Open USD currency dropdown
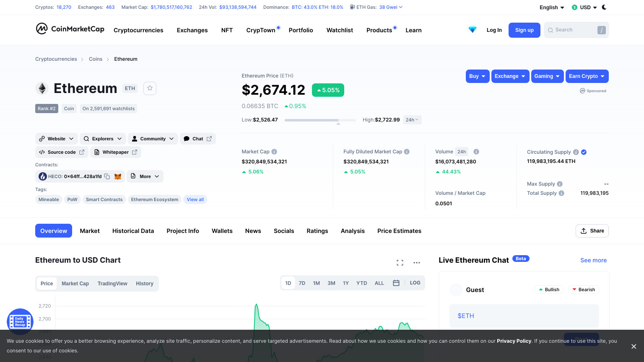 click(584, 8)
